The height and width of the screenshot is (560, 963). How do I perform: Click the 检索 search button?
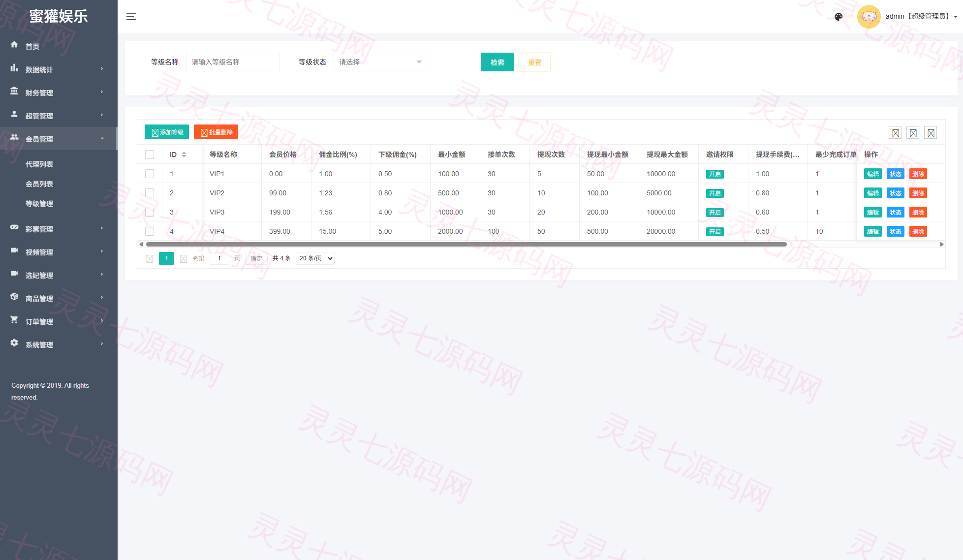point(497,62)
